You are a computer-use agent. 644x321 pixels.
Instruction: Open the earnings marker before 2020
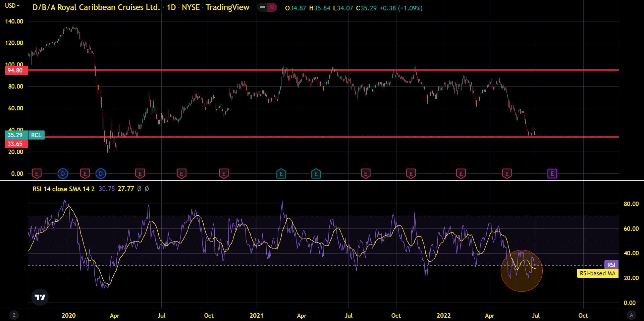37,173
